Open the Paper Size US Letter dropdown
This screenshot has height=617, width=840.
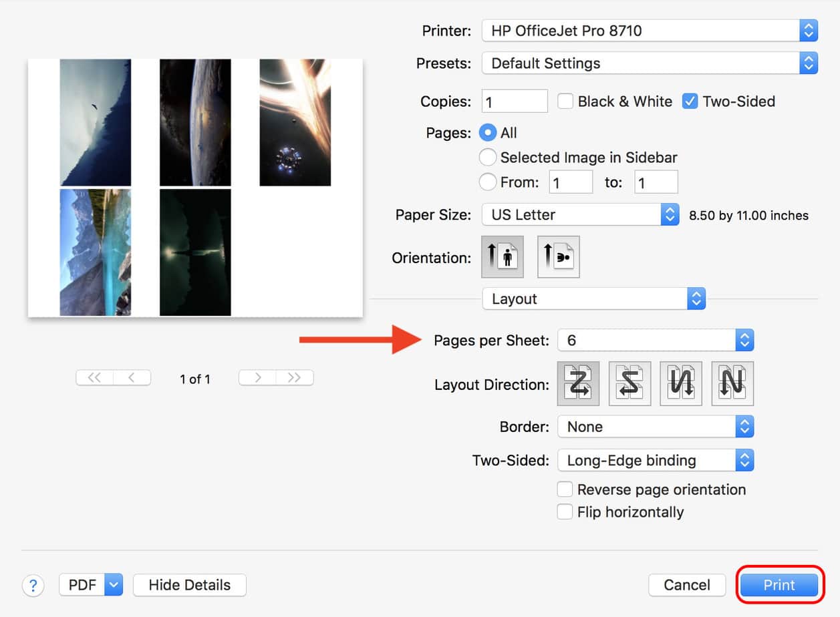[x=581, y=215]
